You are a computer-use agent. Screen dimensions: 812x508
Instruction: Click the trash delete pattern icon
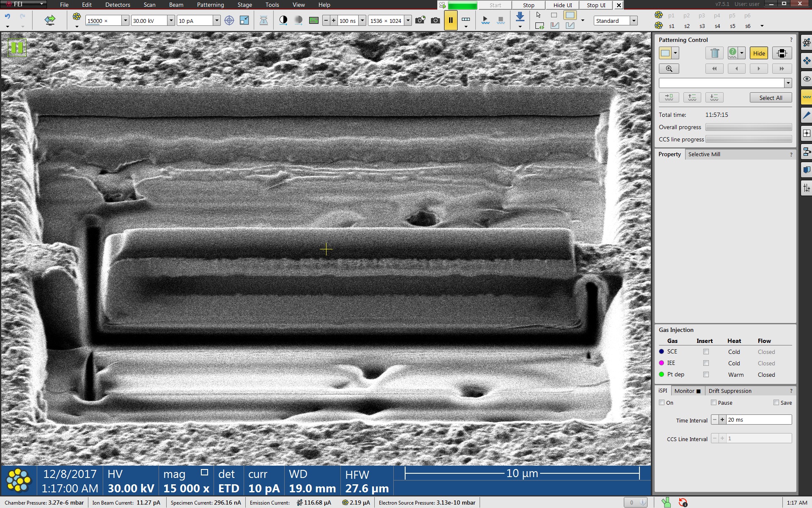point(714,53)
